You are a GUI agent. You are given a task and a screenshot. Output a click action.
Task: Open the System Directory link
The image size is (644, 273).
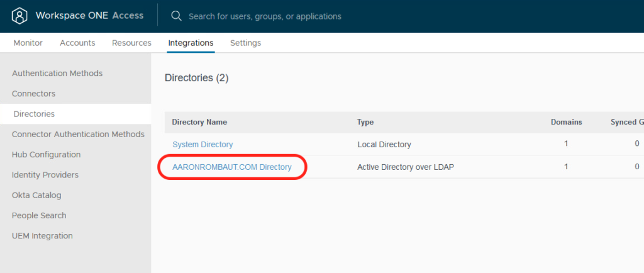(203, 145)
